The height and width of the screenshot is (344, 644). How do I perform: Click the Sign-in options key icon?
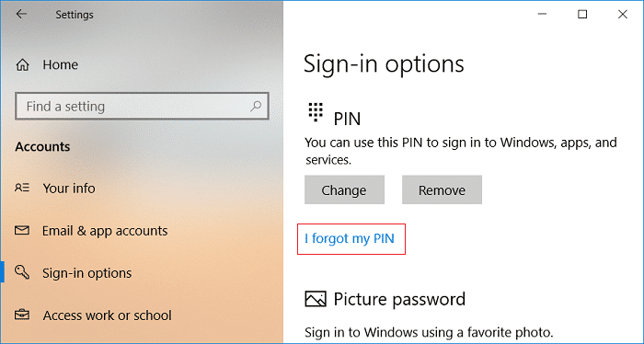tap(22, 272)
